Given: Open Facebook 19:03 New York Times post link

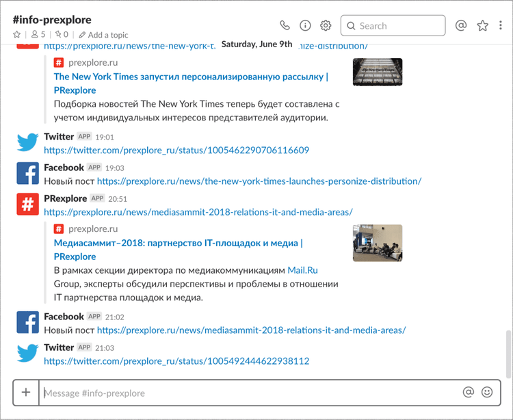Looking at the screenshot, I should click(x=259, y=181).
